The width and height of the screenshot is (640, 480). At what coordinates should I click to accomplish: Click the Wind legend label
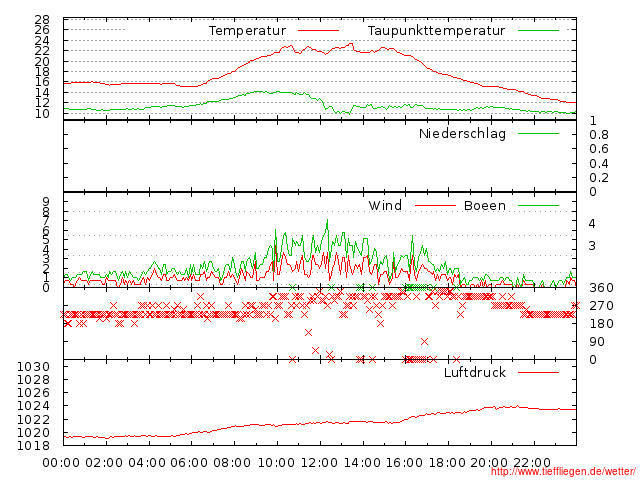(385, 205)
